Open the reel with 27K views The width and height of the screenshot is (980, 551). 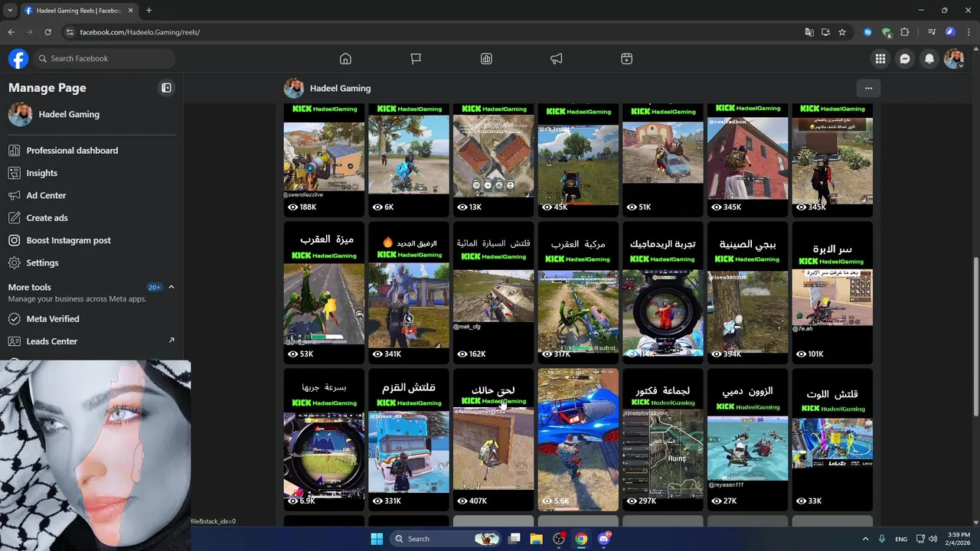click(747, 439)
